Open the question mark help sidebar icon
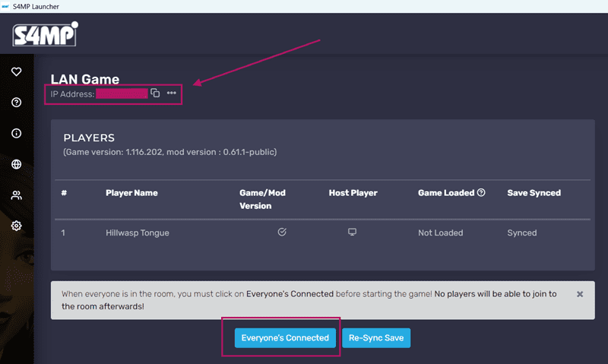 (16, 103)
